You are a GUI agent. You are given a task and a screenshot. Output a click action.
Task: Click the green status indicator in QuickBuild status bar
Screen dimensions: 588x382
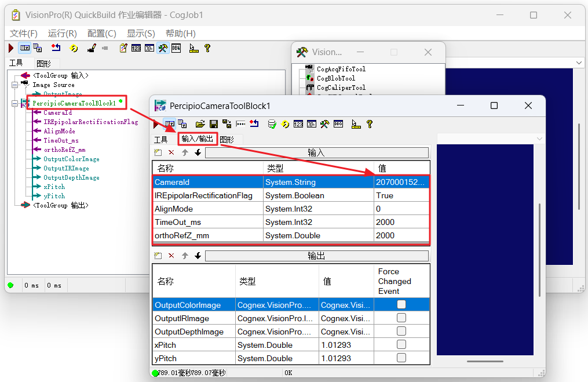pos(10,285)
